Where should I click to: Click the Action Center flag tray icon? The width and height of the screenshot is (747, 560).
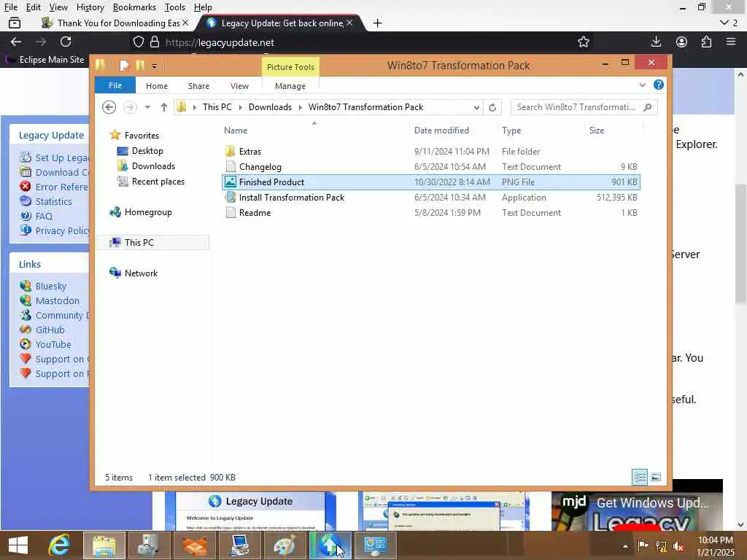(x=643, y=545)
